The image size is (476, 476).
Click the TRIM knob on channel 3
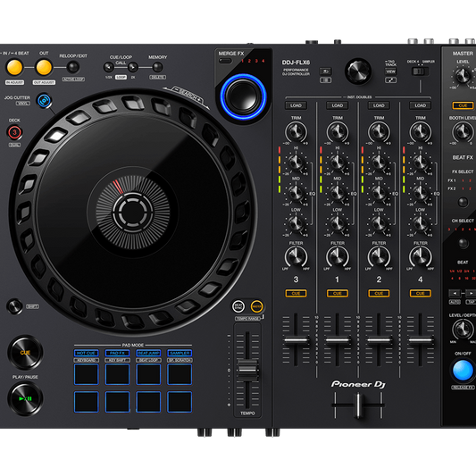(296, 131)
